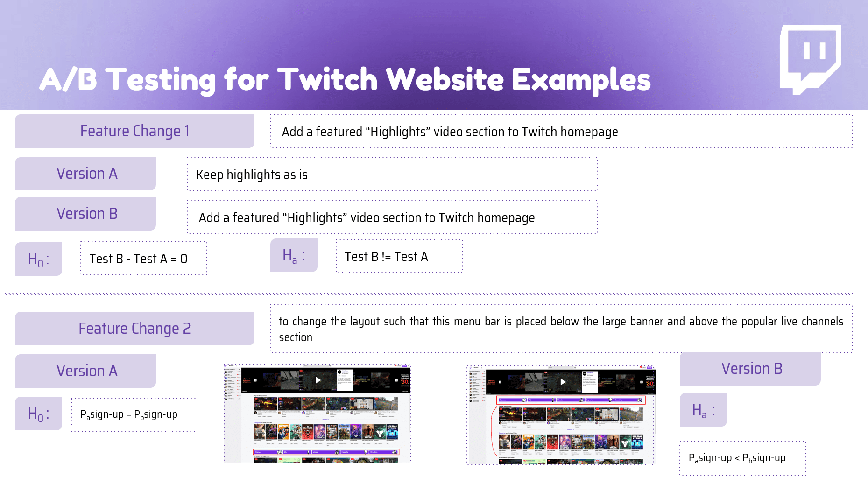Select the 'Test B != Test A' text box
This screenshot has width=868, height=491.
pos(399,256)
